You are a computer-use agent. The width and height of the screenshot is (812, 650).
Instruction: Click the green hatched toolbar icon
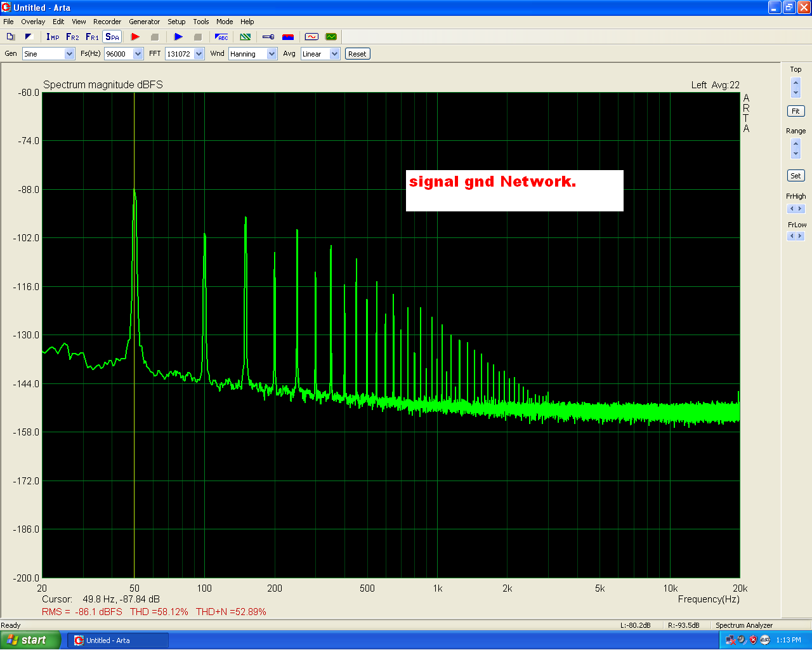pyautogui.click(x=246, y=37)
